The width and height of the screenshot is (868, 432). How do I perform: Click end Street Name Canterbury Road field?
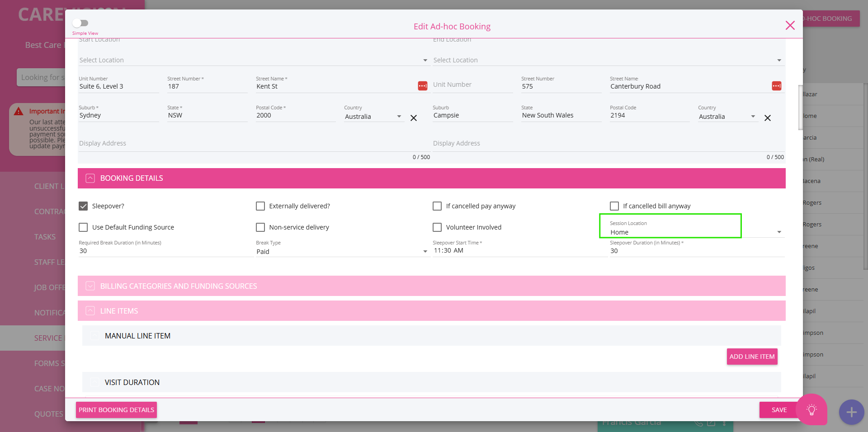[x=690, y=86]
